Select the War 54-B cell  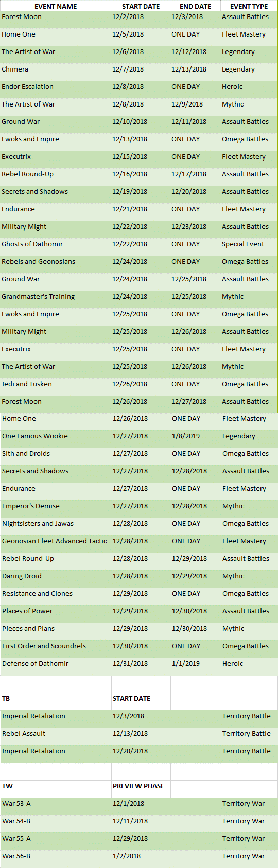point(56,821)
